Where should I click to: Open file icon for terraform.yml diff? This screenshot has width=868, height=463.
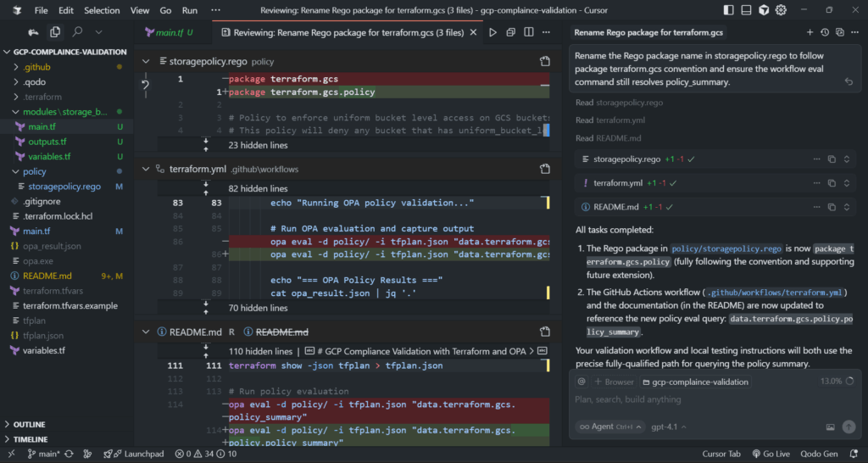545,169
